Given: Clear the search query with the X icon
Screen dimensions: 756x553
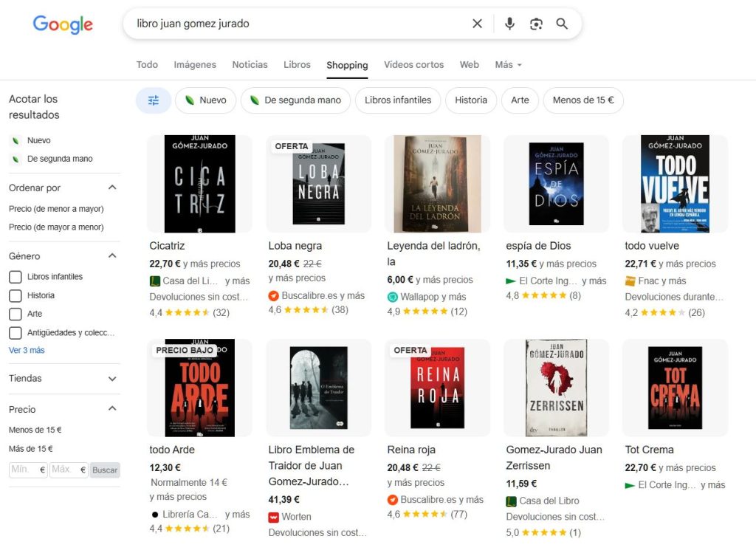Looking at the screenshot, I should coord(477,24).
